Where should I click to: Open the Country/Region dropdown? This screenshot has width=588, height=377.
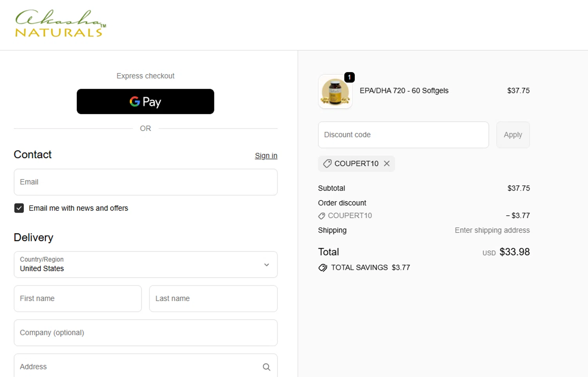(x=145, y=264)
